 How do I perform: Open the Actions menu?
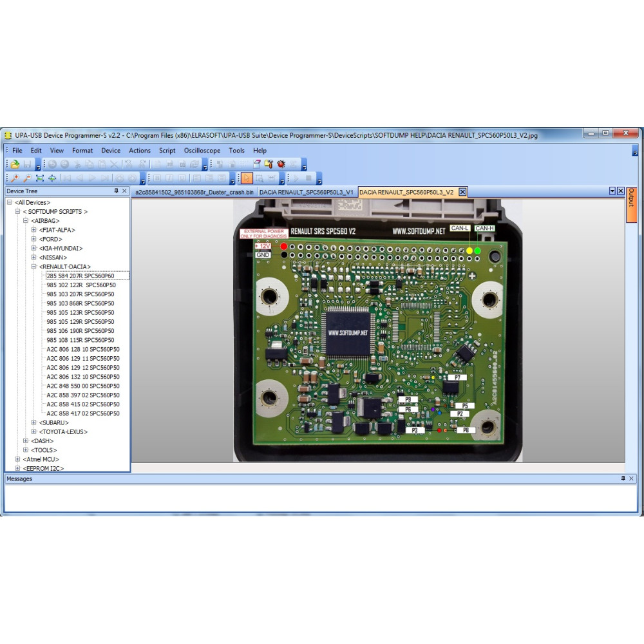coord(140,150)
